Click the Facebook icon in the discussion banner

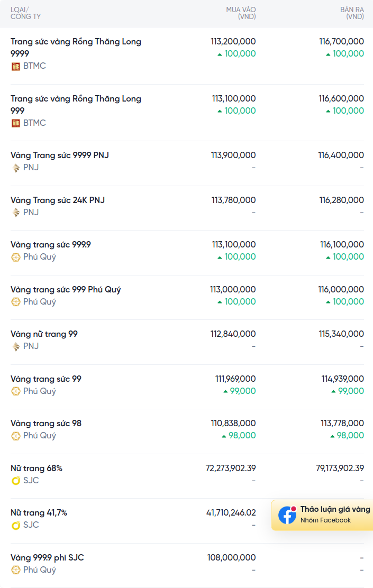pos(287,515)
